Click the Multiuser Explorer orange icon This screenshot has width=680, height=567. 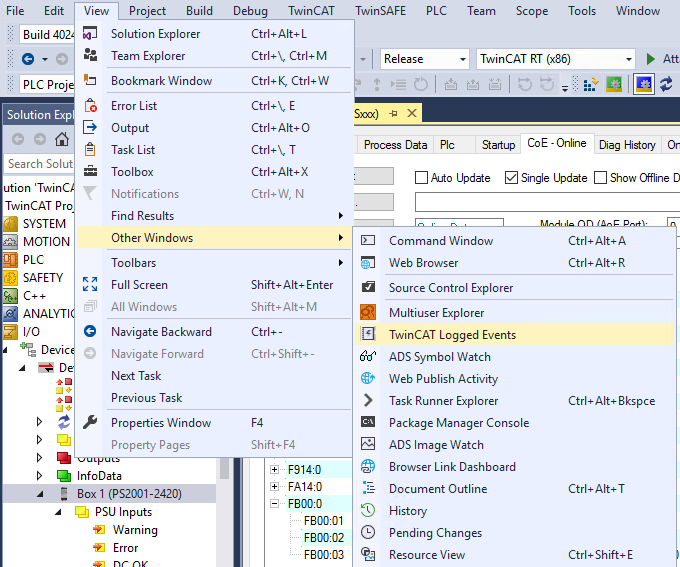368,312
